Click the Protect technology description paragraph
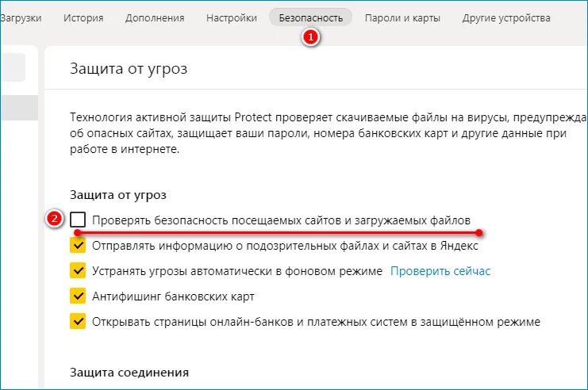Image resolution: width=588 pixels, height=390 pixels. click(x=329, y=133)
